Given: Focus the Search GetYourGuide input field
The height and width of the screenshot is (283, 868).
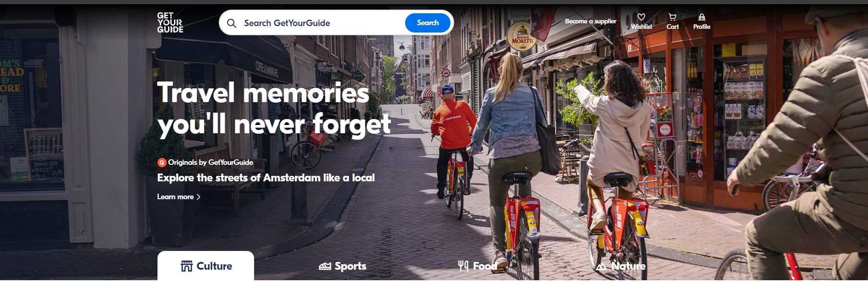Looking at the screenshot, I should click(320, 23).
